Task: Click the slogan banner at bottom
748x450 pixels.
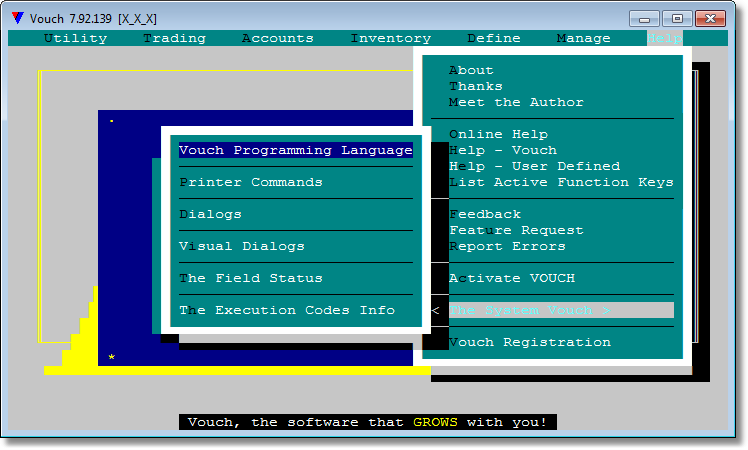Action: 368,422
